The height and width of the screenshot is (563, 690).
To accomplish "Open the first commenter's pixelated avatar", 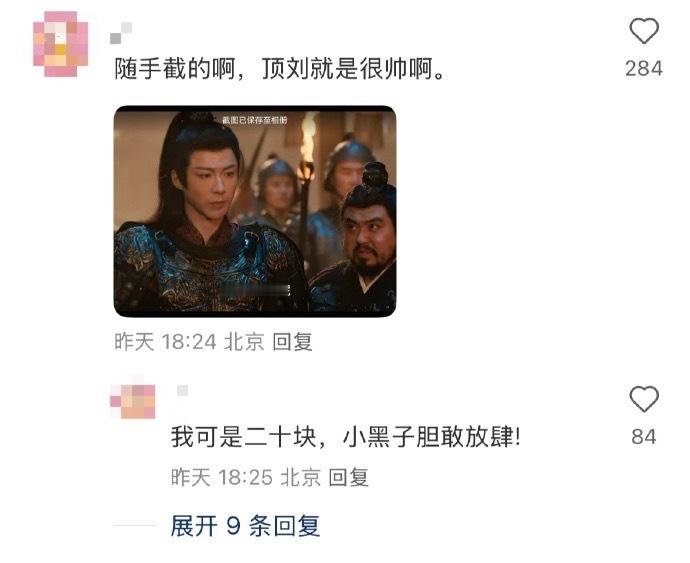I will 60,44.
